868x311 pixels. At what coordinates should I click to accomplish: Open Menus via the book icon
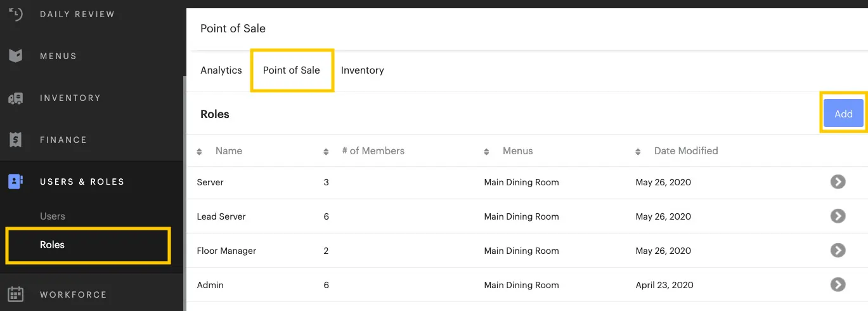(16, 56)
